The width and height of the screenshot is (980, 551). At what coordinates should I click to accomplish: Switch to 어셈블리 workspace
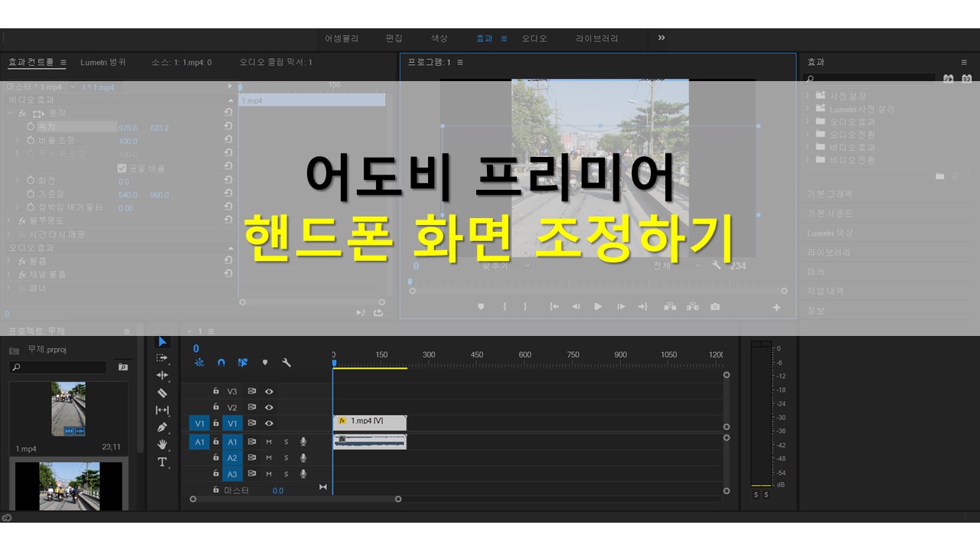click(341, 38)
